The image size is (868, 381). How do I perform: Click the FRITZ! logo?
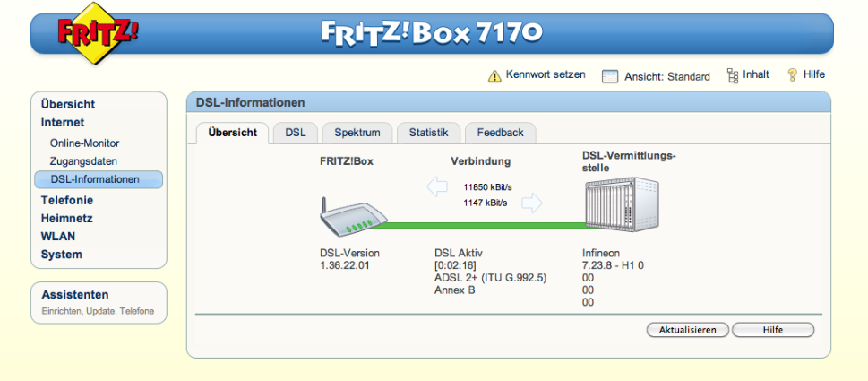(x=98, y=33)
